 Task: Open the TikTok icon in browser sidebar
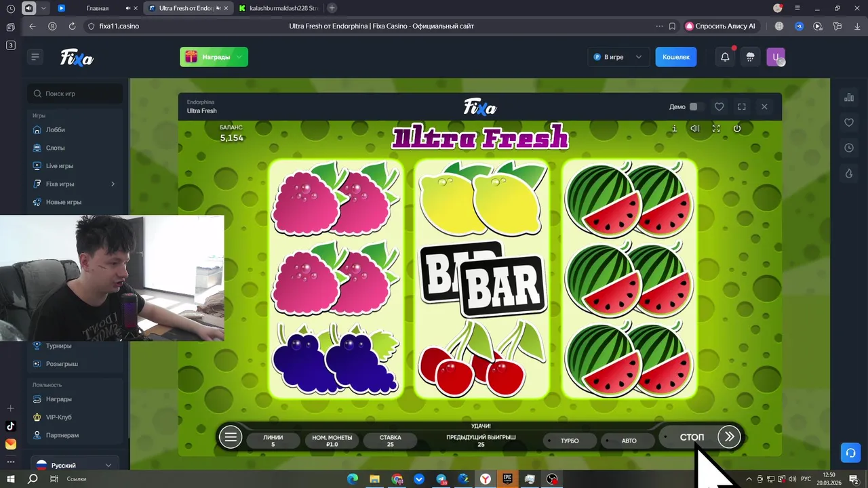10,426
